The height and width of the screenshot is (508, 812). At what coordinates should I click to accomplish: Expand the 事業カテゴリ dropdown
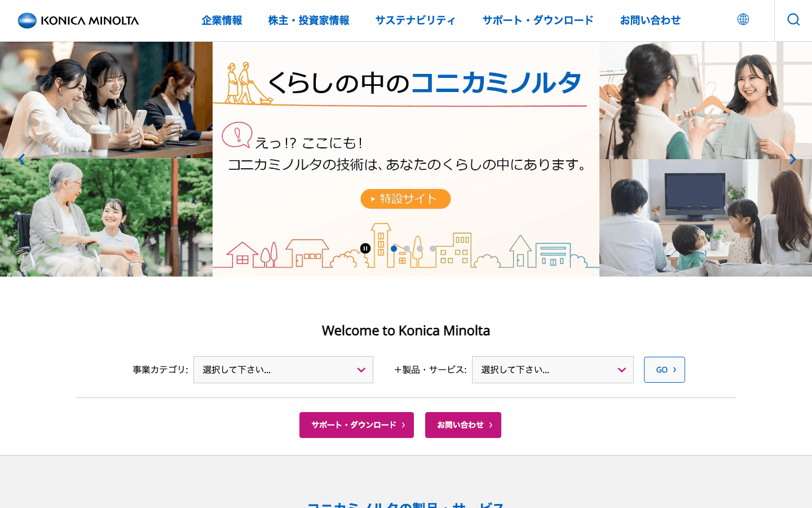click(x=283, y=370)
